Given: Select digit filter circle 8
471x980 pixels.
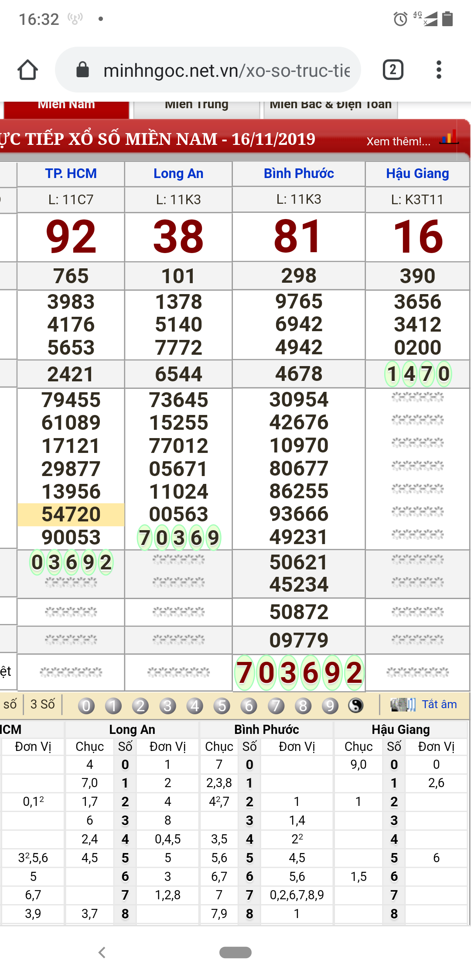Looking at the screenshot, I should (x=303, y=706).
